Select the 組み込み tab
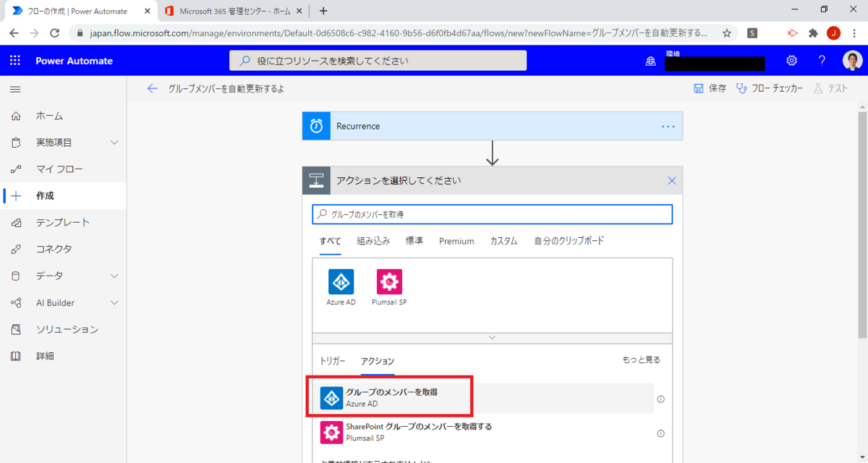868x463 pixels. point(373,241)
